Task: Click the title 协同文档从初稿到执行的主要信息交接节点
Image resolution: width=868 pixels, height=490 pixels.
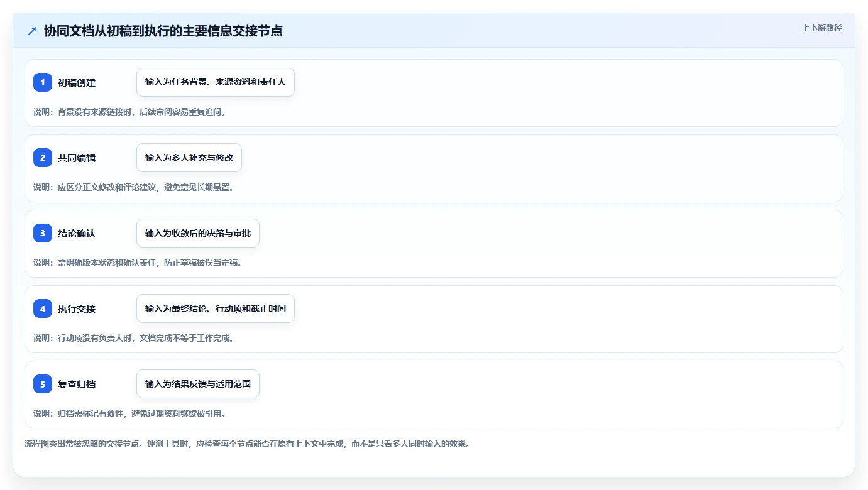Action: [163, 31]
